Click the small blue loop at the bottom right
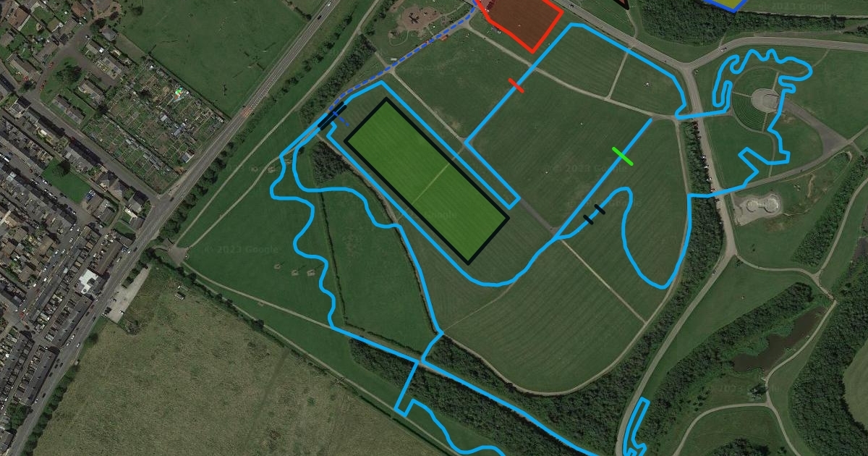868x456 pixels. point(634,426)
